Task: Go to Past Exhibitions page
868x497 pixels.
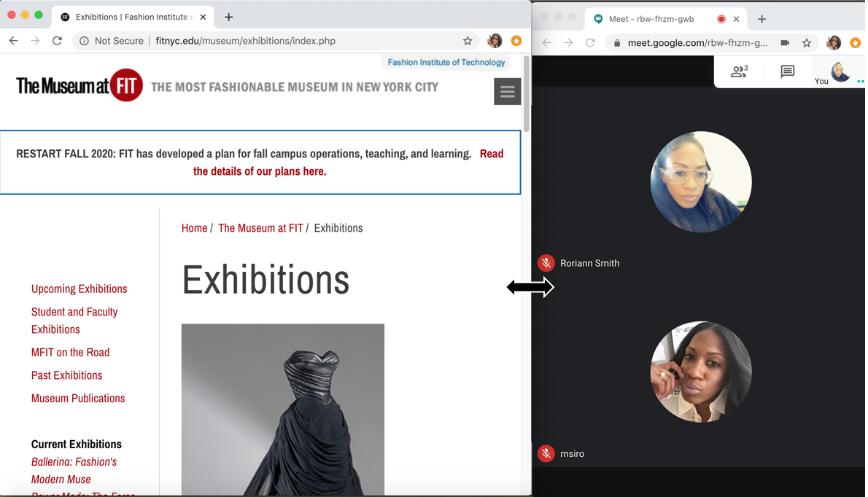Action: tap(66, 375)
